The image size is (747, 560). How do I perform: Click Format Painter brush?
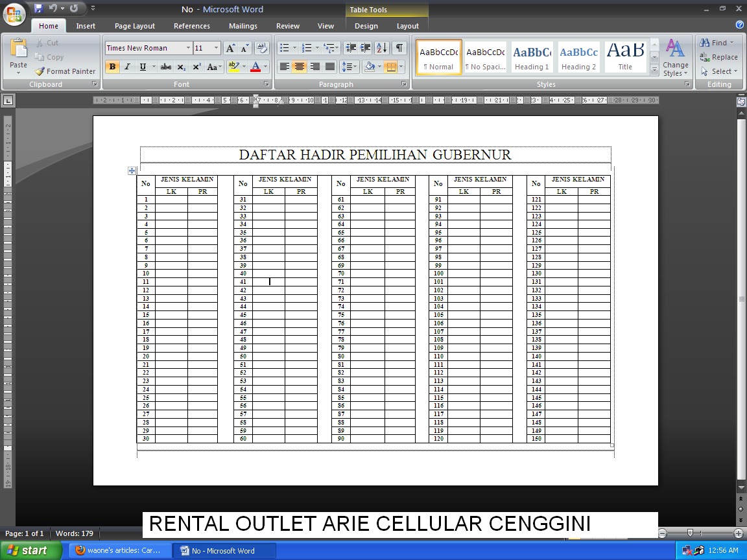[65, 71]
